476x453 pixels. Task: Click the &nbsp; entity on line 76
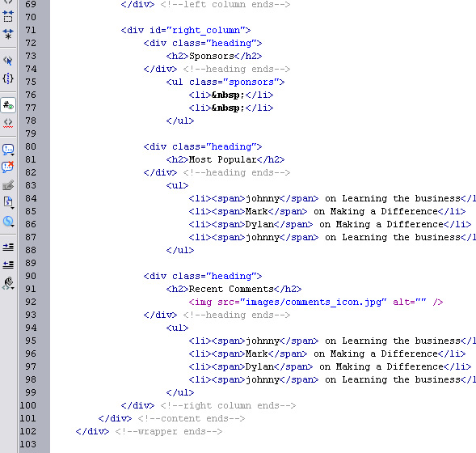click(x=228, y=95)
